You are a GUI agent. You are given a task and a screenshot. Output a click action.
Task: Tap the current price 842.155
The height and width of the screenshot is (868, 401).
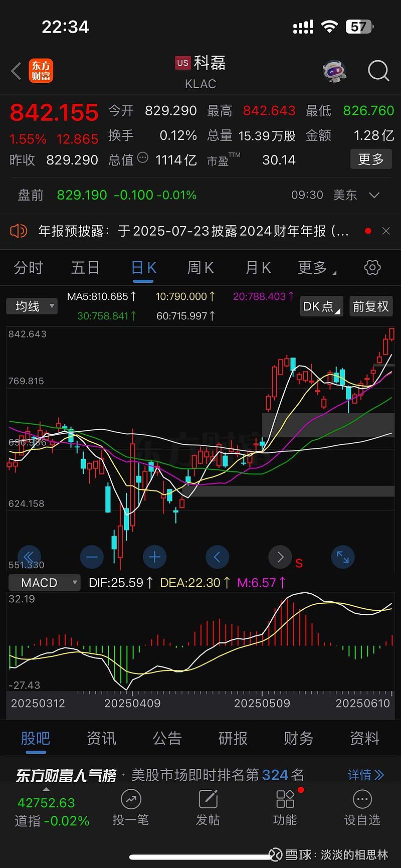[54, 112]
